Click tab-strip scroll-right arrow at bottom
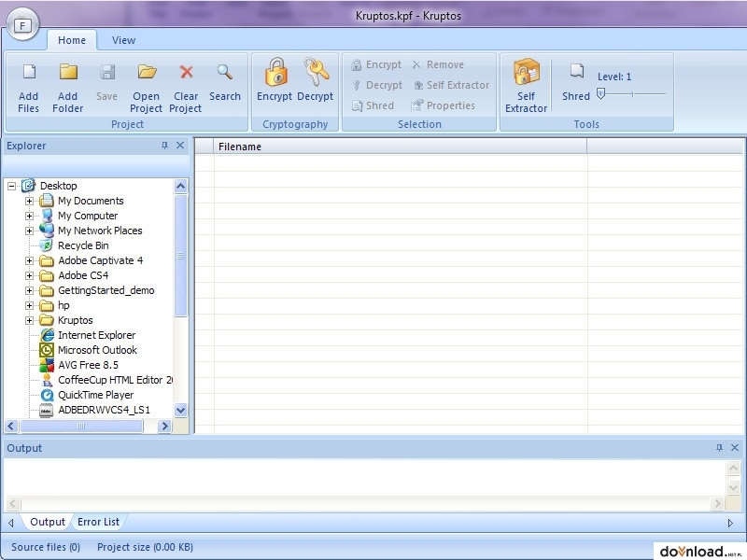 731,523
